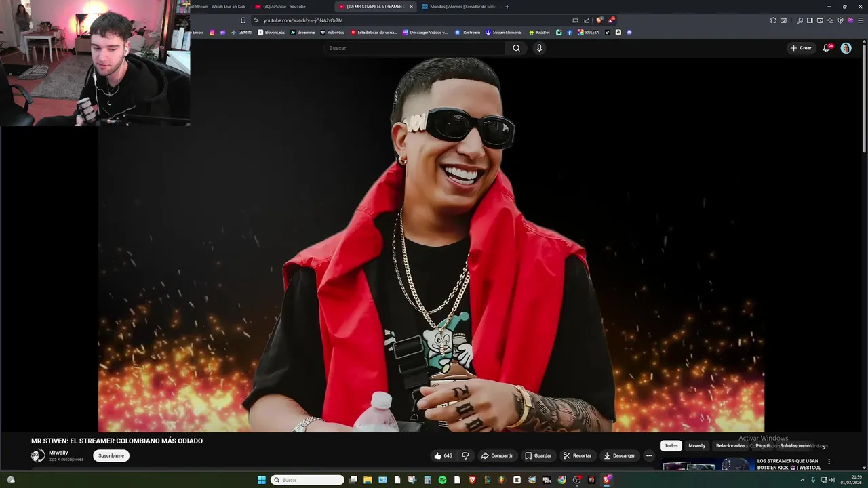Open Spotify from the taskbar
This screenshot has width=868, height=488.
(443, 480)
